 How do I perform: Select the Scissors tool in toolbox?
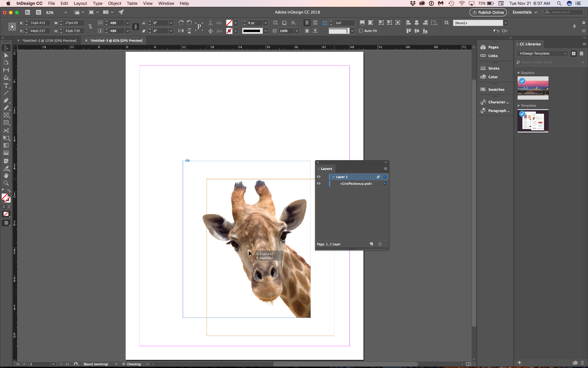click(6, 131)
